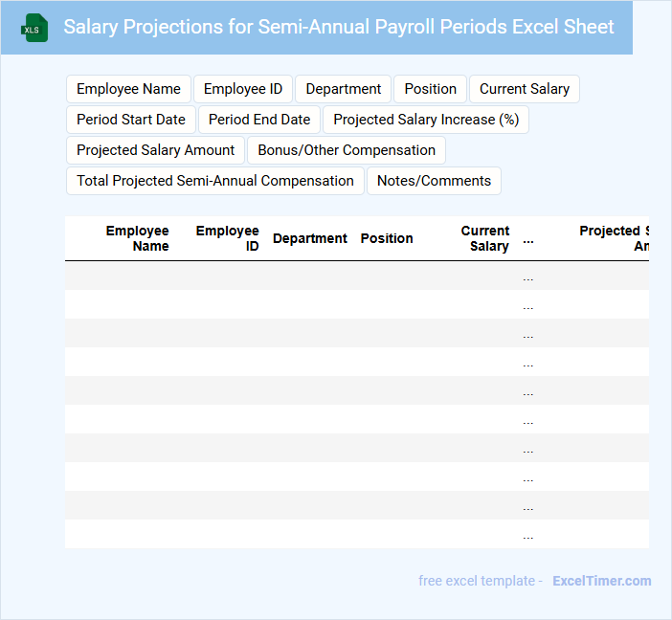Click the Employee Name column header
This screenshot has width=672, height=620.
[137, 238]
